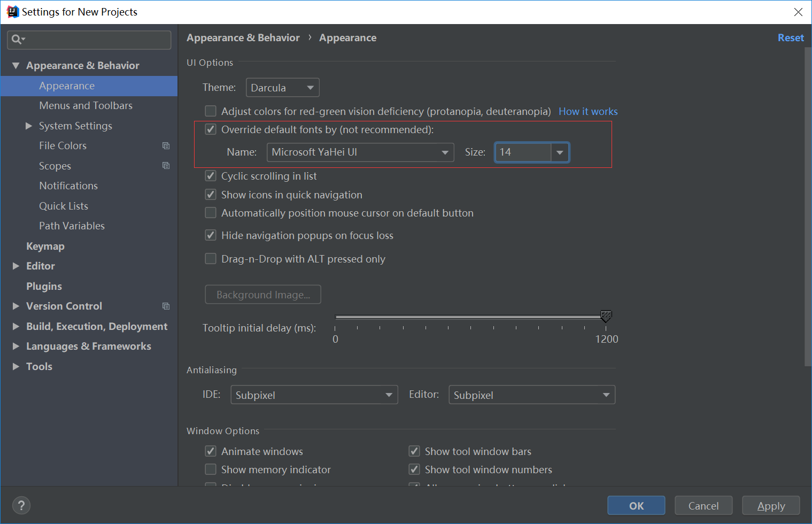Click the project-level icon beside Scopes

[166, 166]
